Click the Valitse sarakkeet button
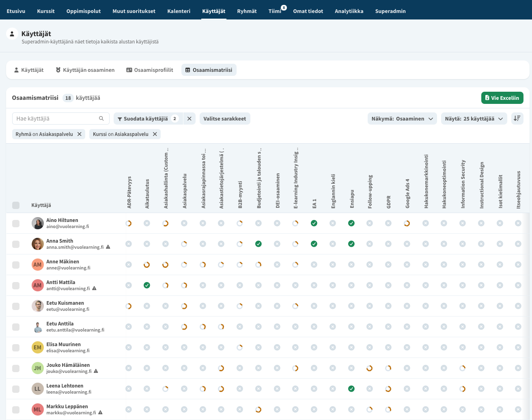Image resolution: width=532 pixels, height=420 pixels. (x=225, y=118)
